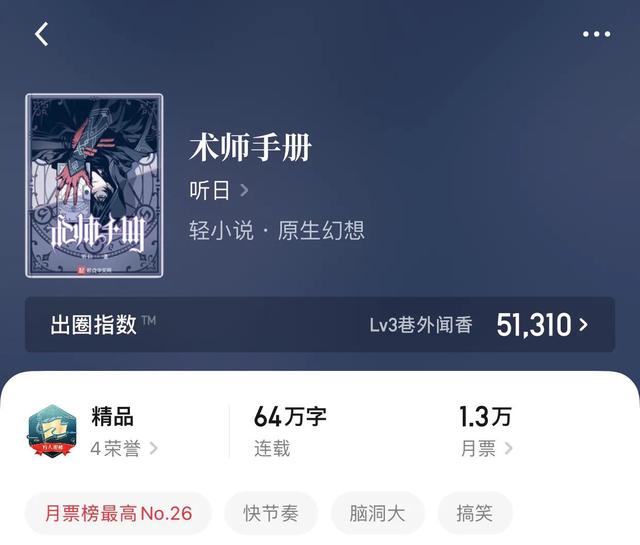The height and width of the screenshot is (545, 640).
Task: Tap the 64万字 连载 word count
Action: point(290,431)
